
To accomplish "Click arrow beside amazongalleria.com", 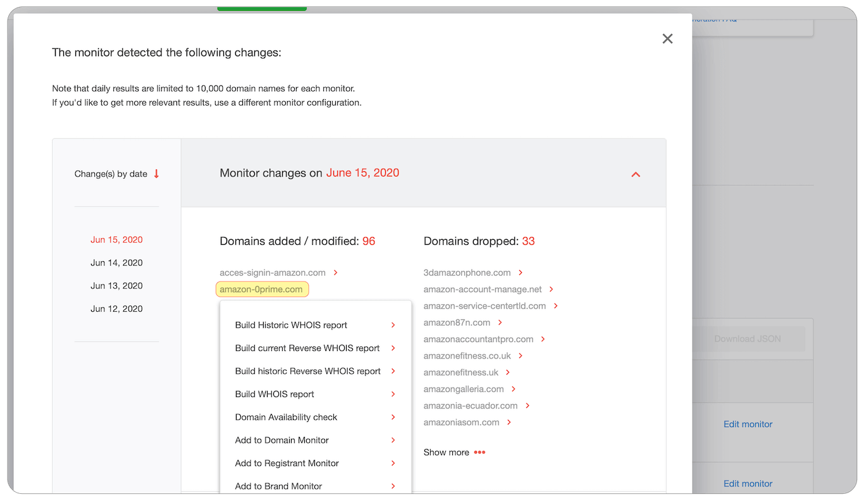I will pos(514,389).
